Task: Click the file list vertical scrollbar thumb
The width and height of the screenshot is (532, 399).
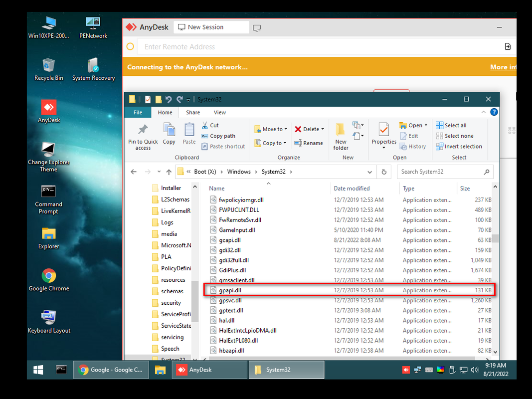Action: point(495,238)
